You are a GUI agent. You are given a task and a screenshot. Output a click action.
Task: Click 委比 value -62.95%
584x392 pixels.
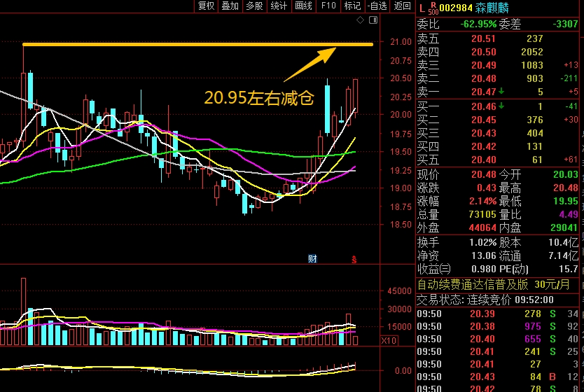point(478,24)
